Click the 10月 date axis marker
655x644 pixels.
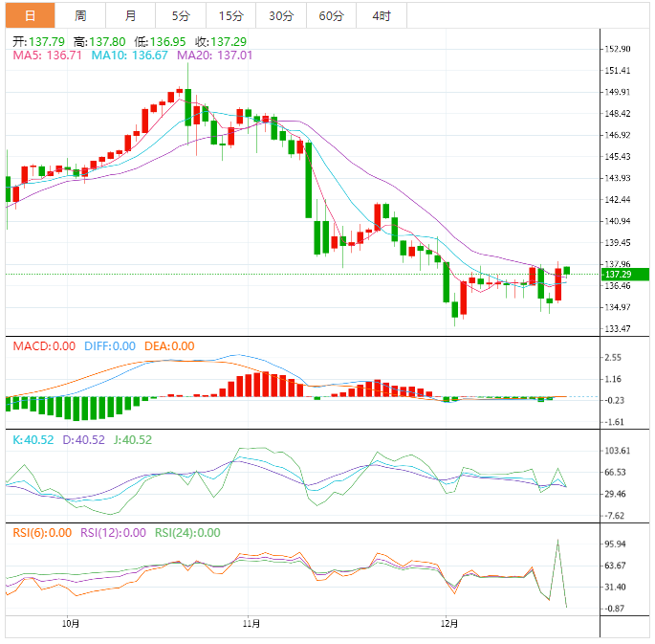click(x=70, y=624)
